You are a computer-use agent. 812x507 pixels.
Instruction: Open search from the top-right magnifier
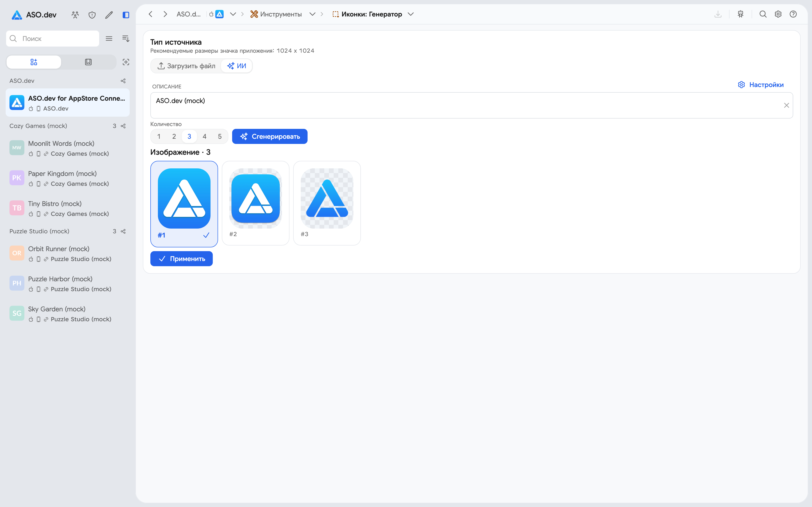click(763, 14)
